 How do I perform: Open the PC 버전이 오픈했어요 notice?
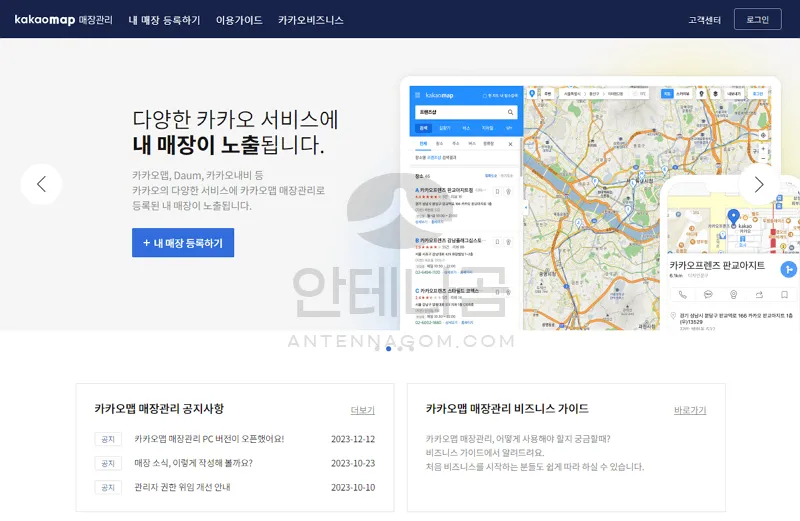point(209,439)
